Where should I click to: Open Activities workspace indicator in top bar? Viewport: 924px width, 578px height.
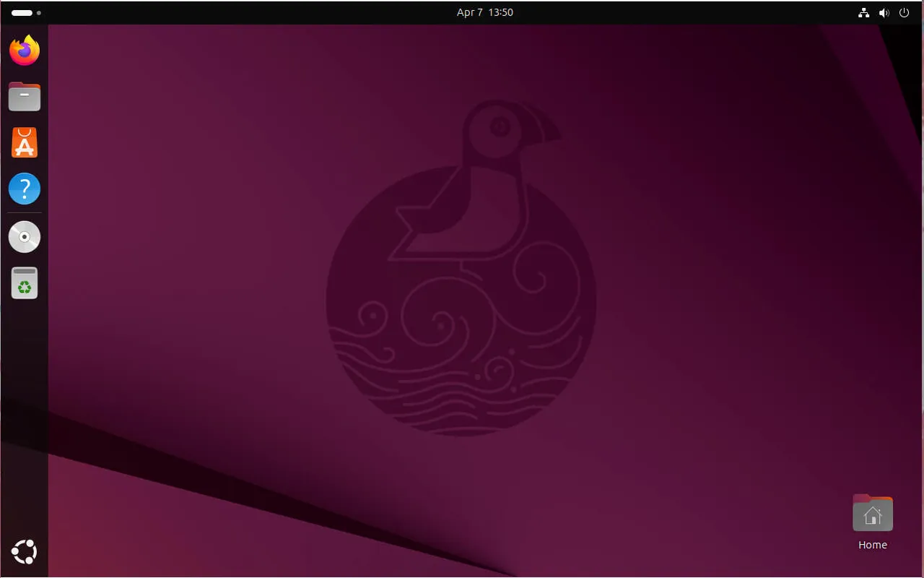(26, 12)
